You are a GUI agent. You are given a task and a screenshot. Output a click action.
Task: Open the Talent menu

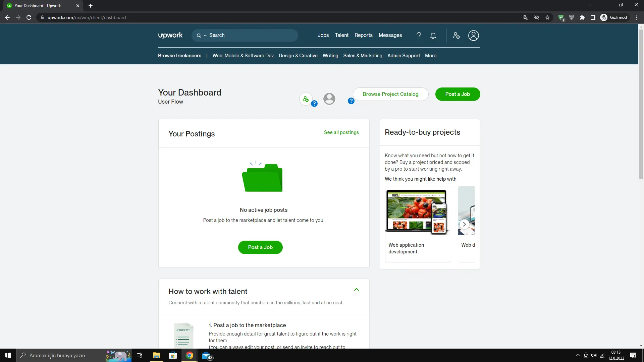(x=341, y=35)
